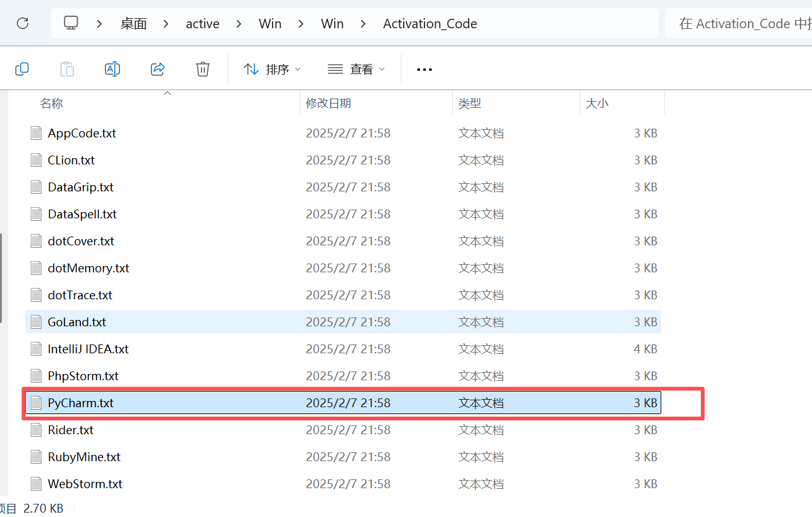Click the copy icon in the toolbar
Screen dimensions: 812x517
(x=22, y=68)
